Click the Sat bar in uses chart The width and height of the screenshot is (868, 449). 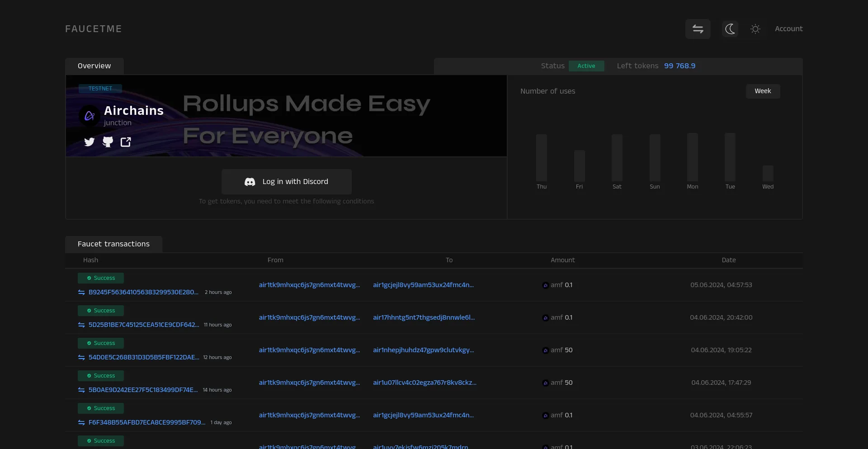[x=617, y=158]
